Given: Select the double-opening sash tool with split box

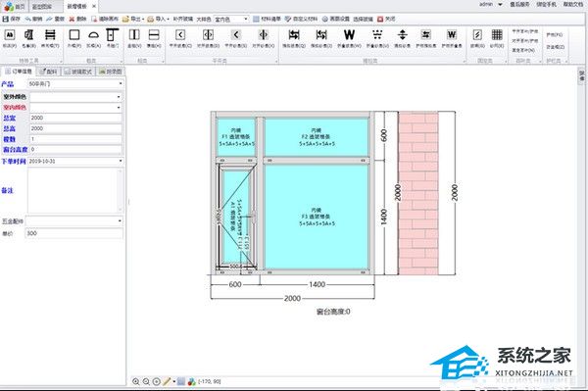Looking at the screenshot, I should point(208,38).
